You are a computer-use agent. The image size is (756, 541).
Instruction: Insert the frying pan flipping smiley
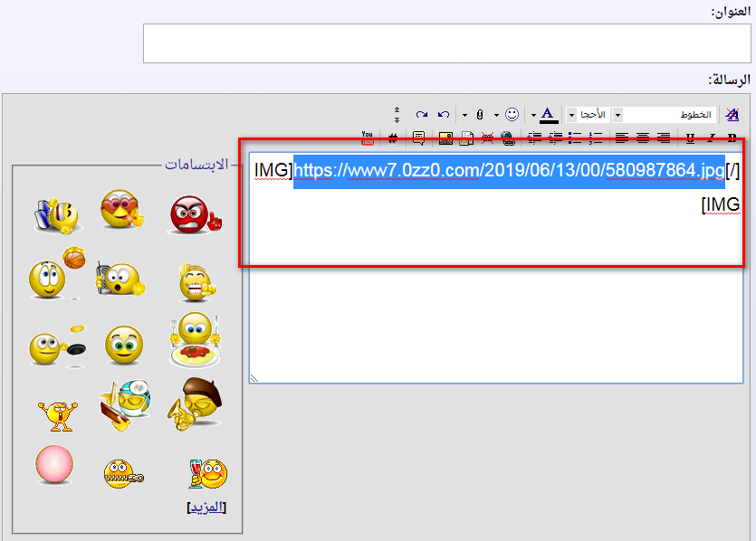point(57,346)
